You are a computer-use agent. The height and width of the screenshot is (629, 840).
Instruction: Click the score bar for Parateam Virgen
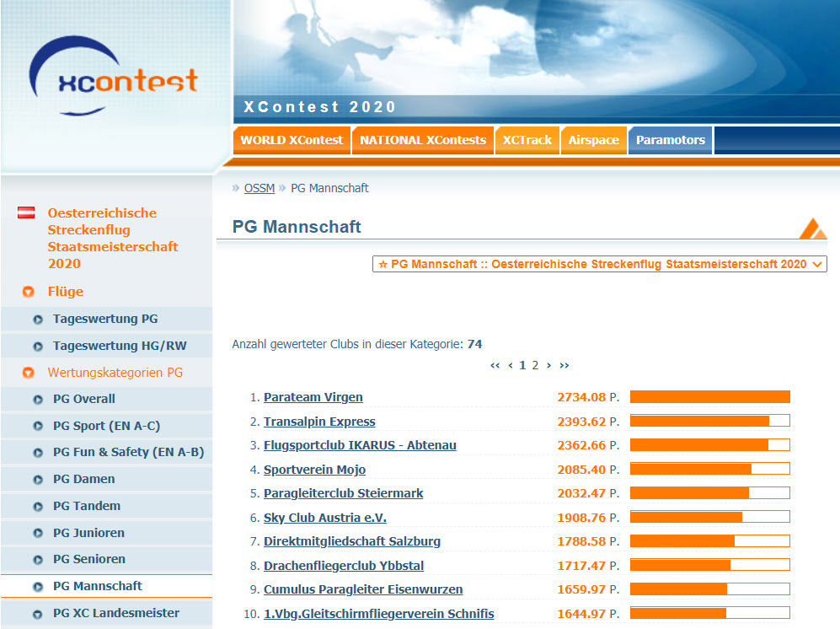point(709,397)
